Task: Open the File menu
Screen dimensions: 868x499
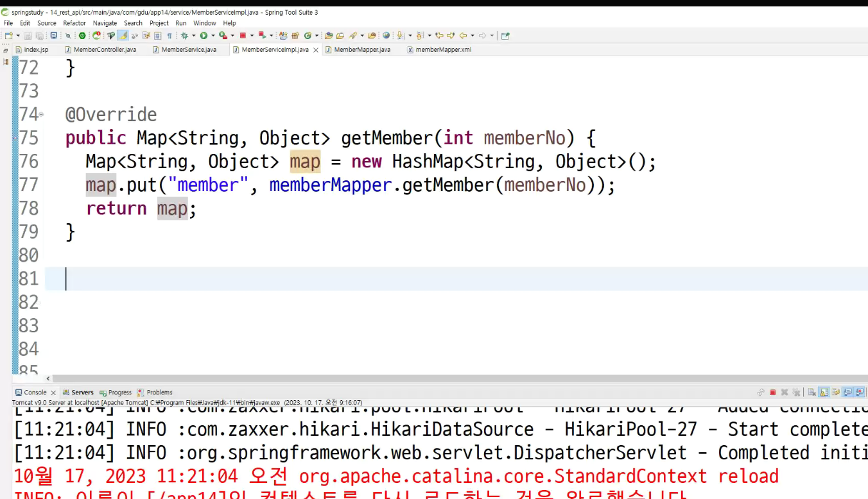Action: point(8,23)
